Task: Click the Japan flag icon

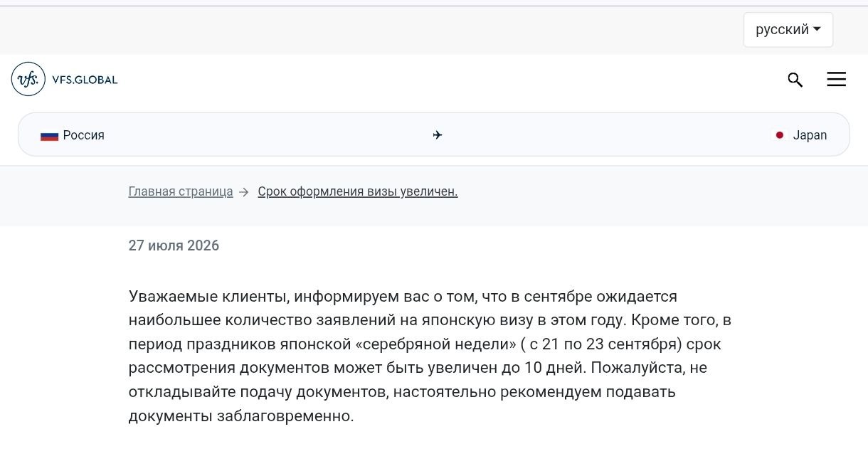Action: tap(780, 135)
